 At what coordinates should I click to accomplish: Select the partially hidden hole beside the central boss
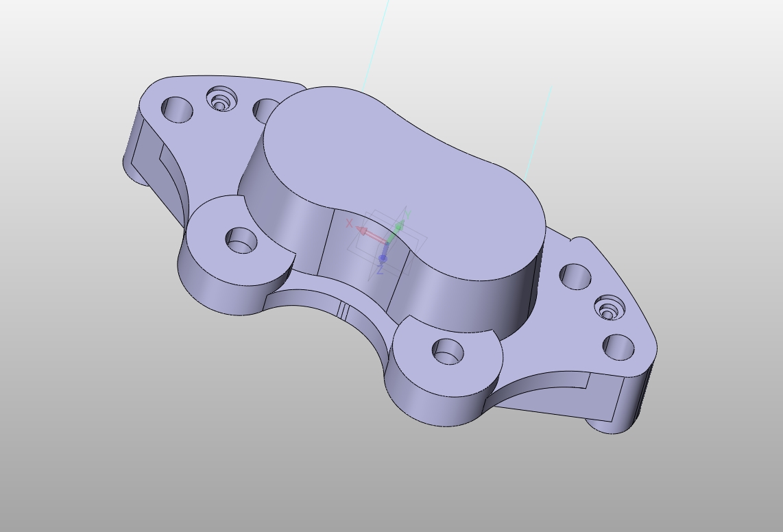coord(265,108)
